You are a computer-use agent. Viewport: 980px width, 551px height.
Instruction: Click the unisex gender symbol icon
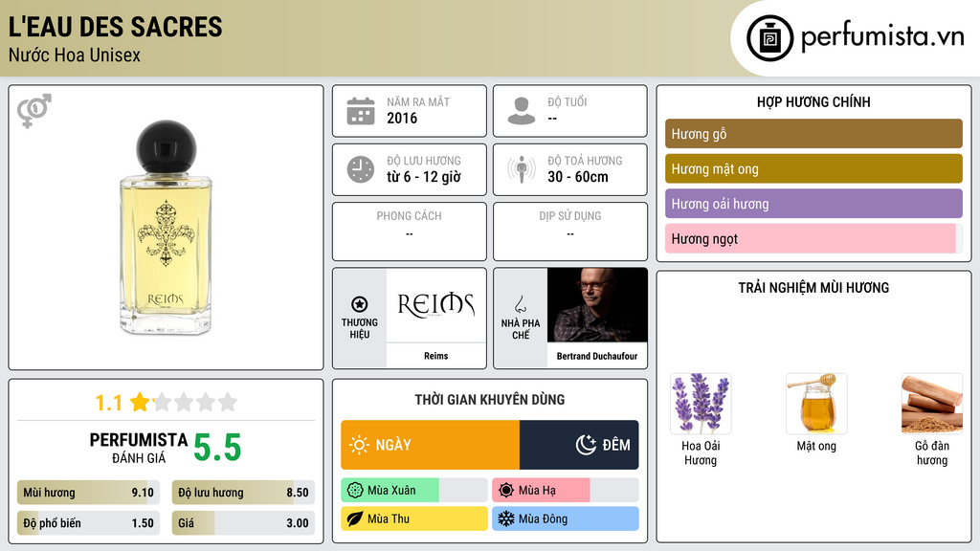[x=34, y=111]
